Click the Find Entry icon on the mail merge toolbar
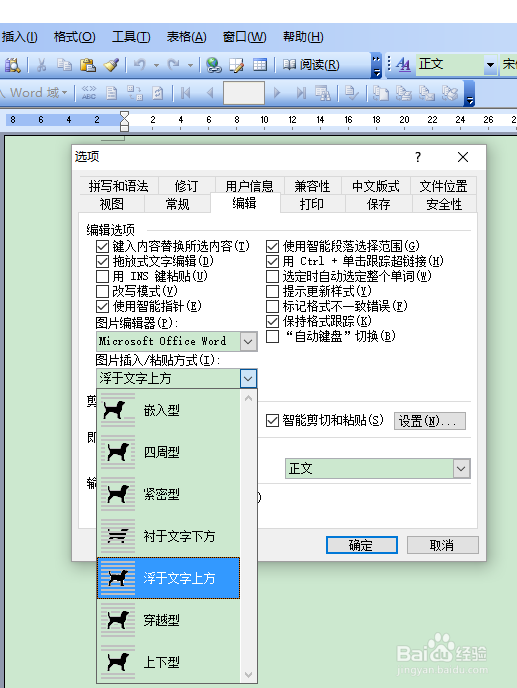This screenshot has width=517, height=688. click(x=323, y=93)
